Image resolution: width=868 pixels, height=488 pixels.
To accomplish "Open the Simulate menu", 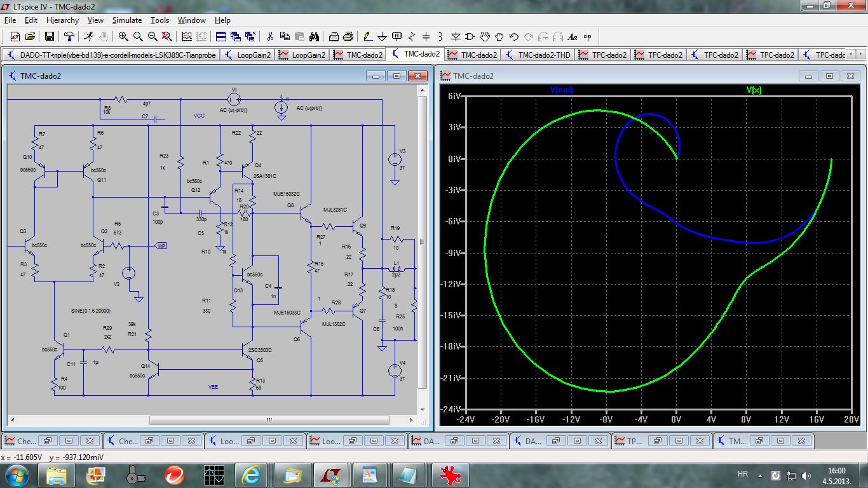I will point(127,20).
